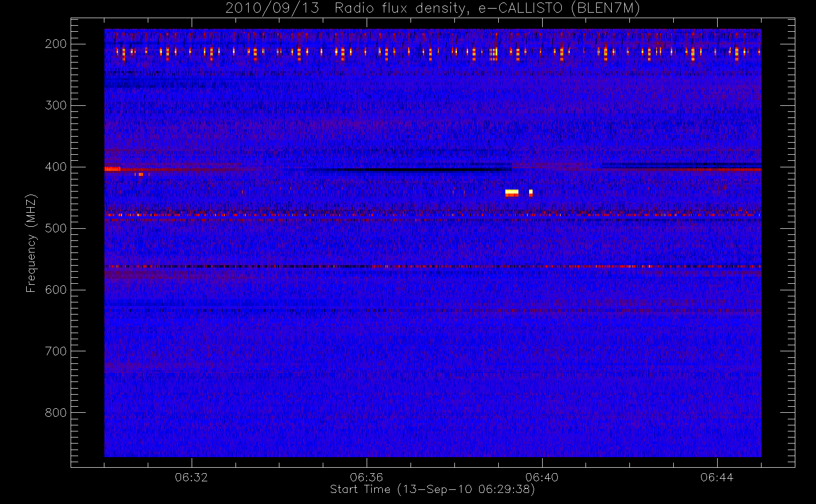Click the 06:36 time tick label
Viewport: 816px width, 504px height.
[x=367, y=477]
